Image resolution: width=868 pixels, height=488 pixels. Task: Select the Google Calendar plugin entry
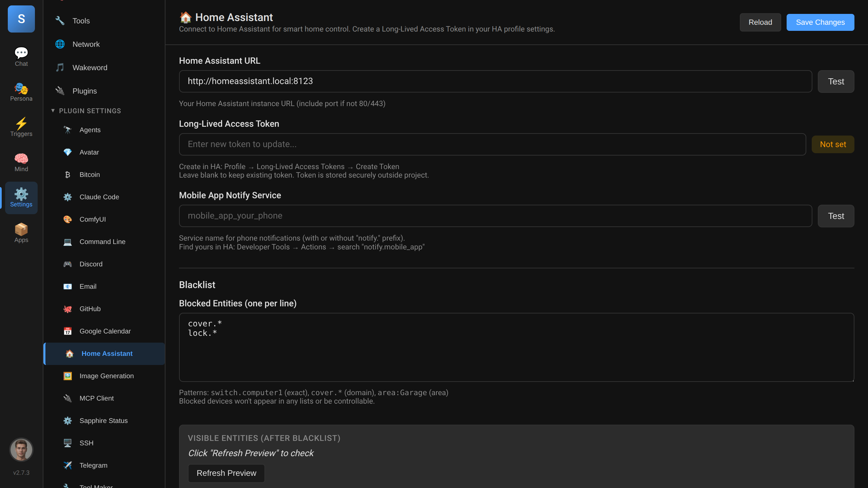coord(104,331)
